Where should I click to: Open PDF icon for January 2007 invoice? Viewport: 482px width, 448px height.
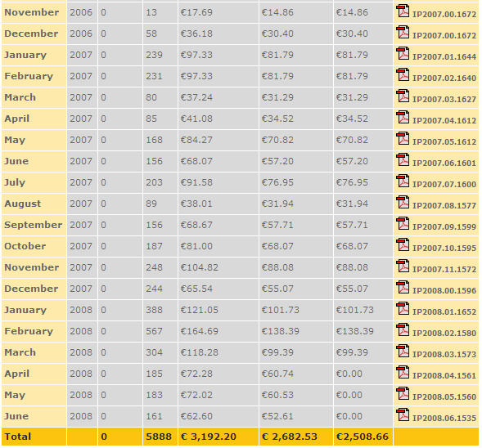403,53
